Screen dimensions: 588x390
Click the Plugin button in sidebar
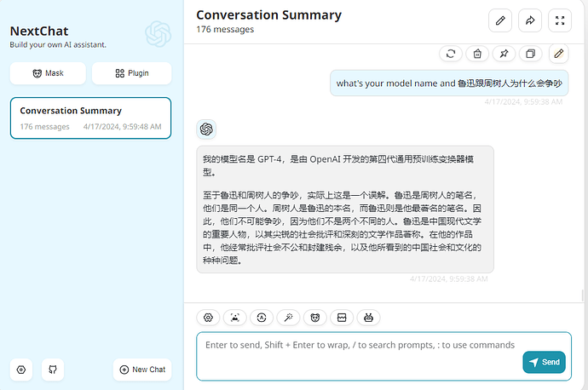coord(131,73)
